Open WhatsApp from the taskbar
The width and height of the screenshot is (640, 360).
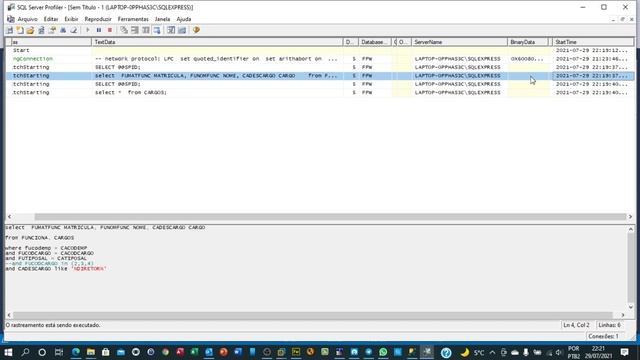click(x=383, y=352)
